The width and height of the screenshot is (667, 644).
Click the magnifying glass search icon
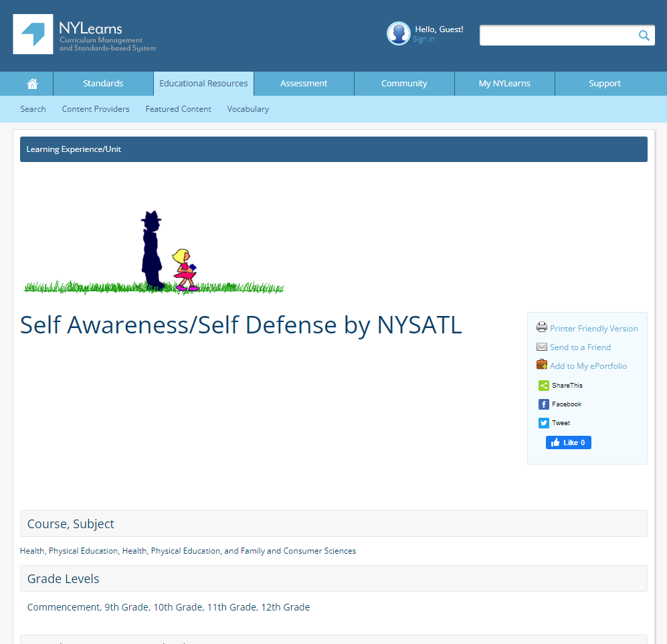coord(644,35)
